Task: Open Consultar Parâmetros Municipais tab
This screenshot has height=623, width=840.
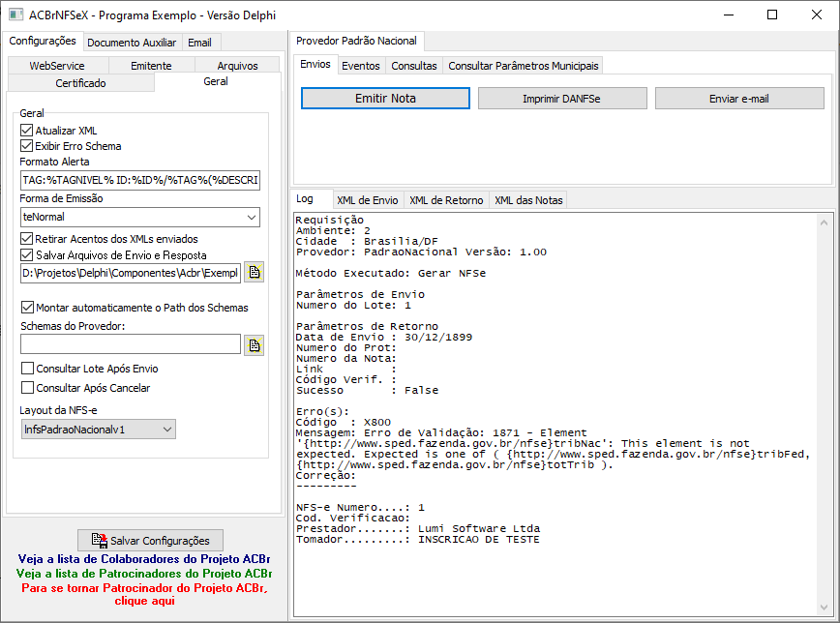Action: [x=524, y=66]
